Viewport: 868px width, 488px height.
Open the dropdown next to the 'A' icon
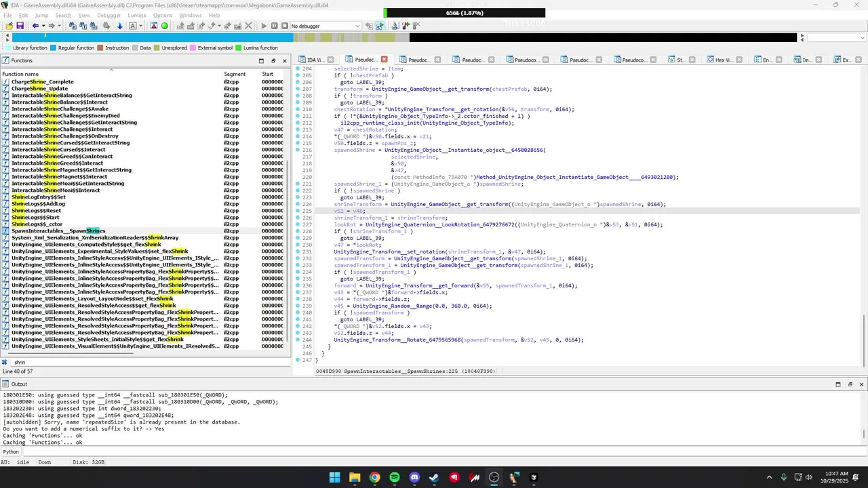[141, 26]
